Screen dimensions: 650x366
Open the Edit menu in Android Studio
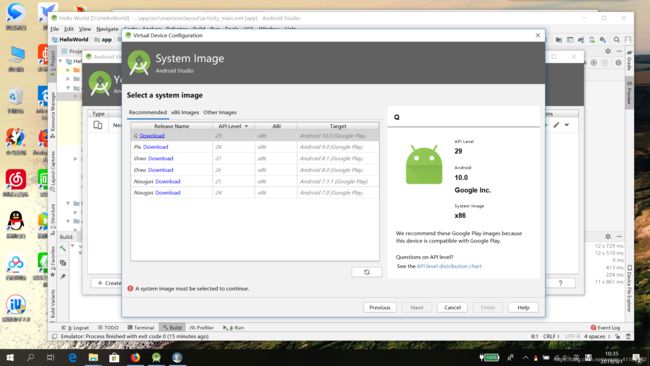(x=69, y=29)
